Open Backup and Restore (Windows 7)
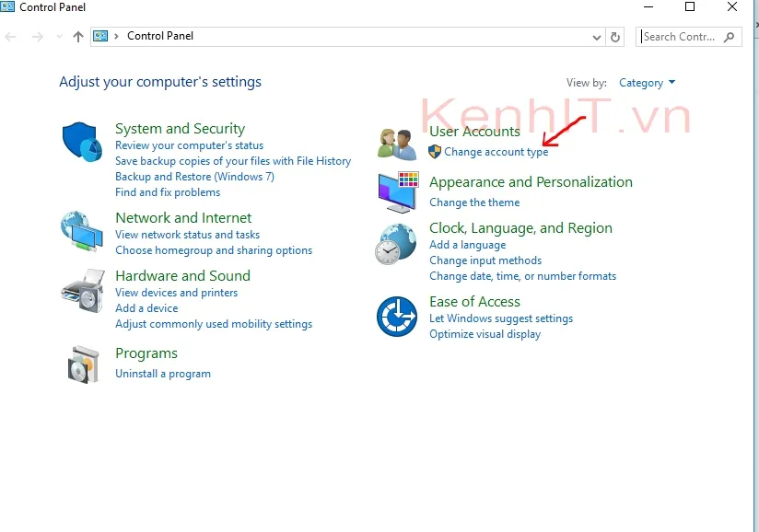759x532 pixels. pos(193,176)
